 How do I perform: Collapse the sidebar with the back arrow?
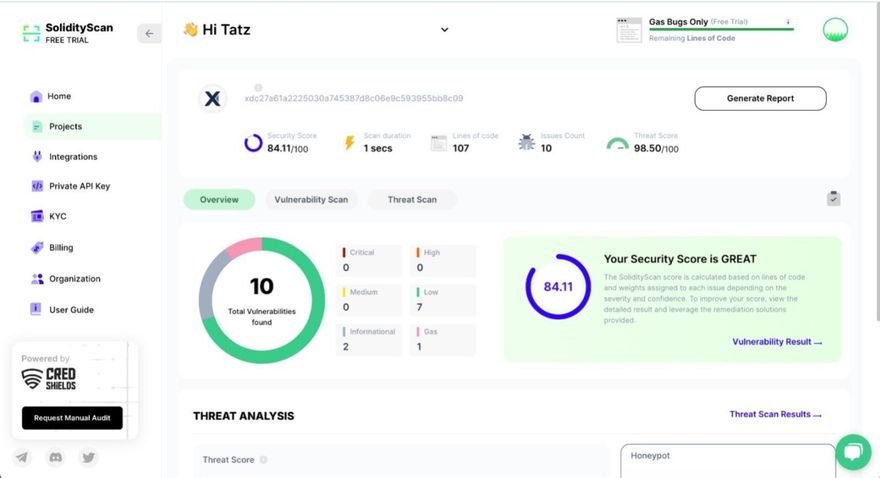[149, 33]
